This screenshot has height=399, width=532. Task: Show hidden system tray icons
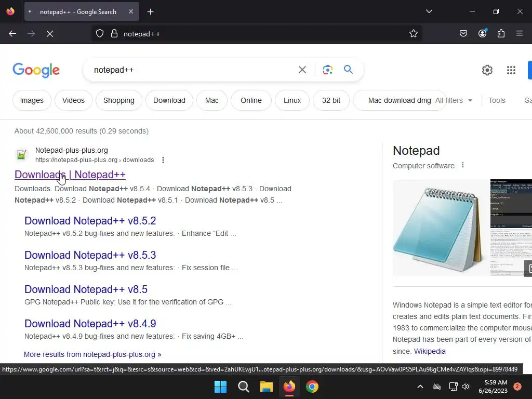click(x=420, y=387)
